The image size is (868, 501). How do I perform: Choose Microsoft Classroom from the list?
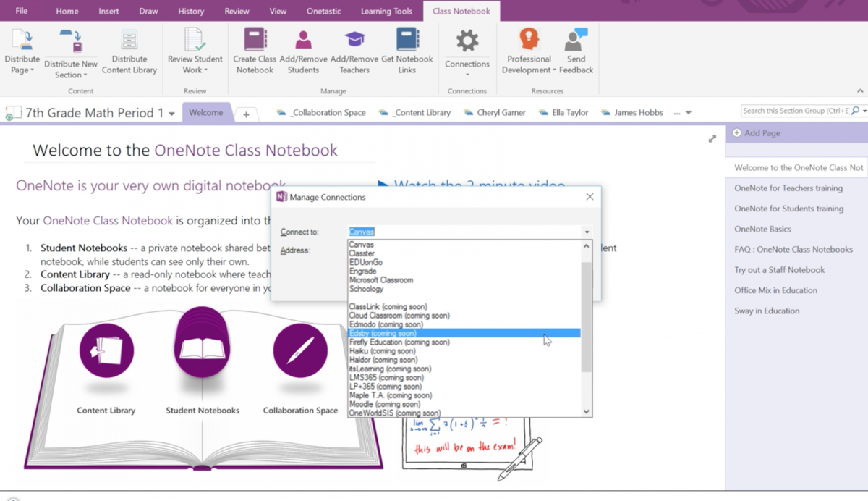point(464,280)
